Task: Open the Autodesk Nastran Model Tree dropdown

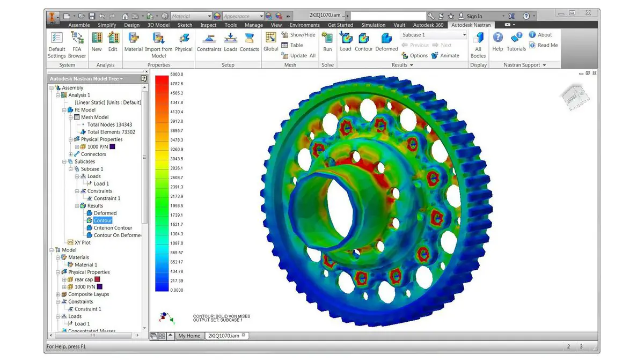Action: tap(86, 79)
